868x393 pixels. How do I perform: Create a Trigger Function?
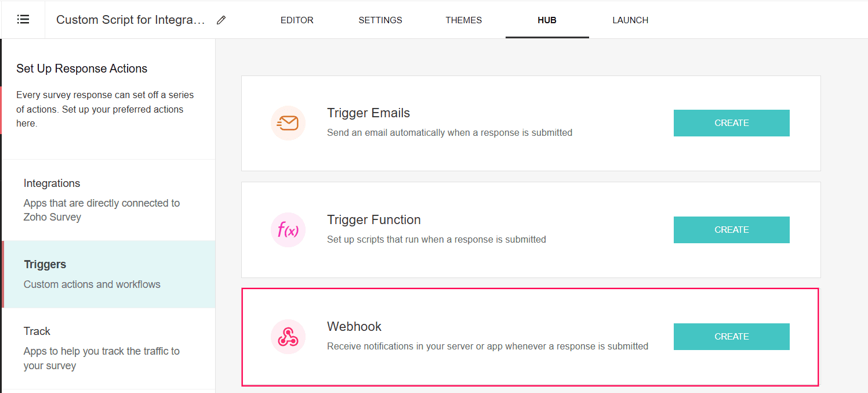pyautogui.click(x=731, y=230)
